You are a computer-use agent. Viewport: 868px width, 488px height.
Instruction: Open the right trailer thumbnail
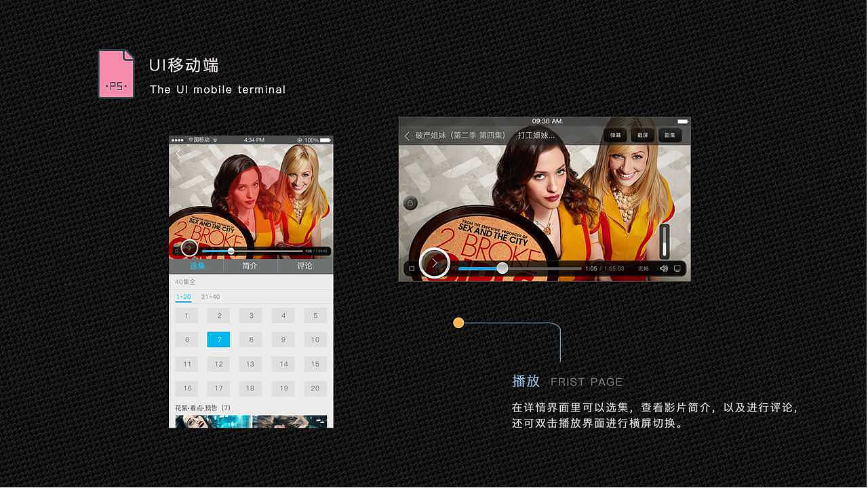click(x=290, y=422)
